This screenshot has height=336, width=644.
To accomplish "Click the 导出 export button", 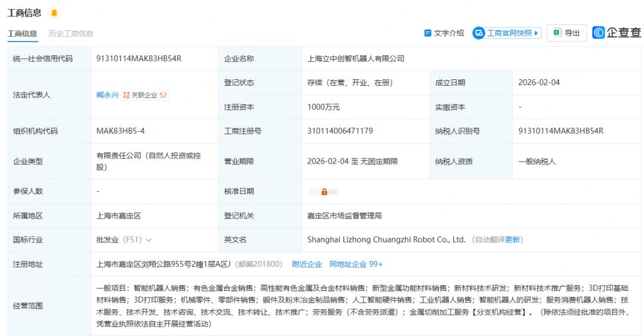I will point(567,33).
